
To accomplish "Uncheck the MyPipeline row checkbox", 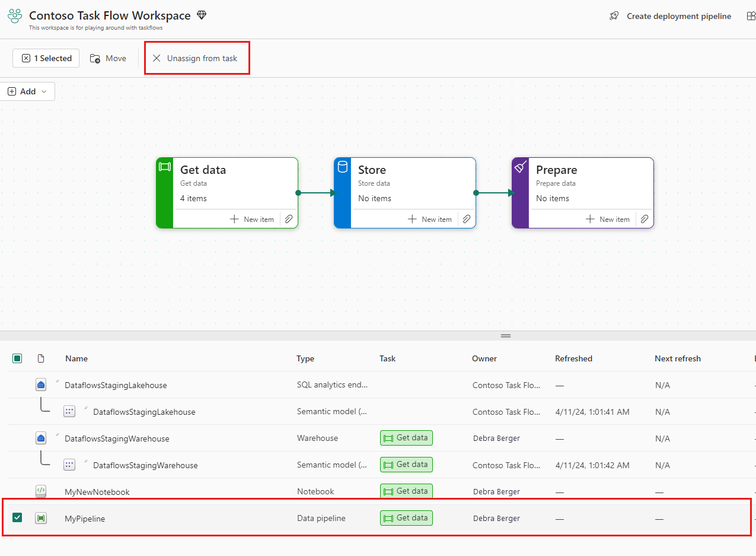I will 17,517.
